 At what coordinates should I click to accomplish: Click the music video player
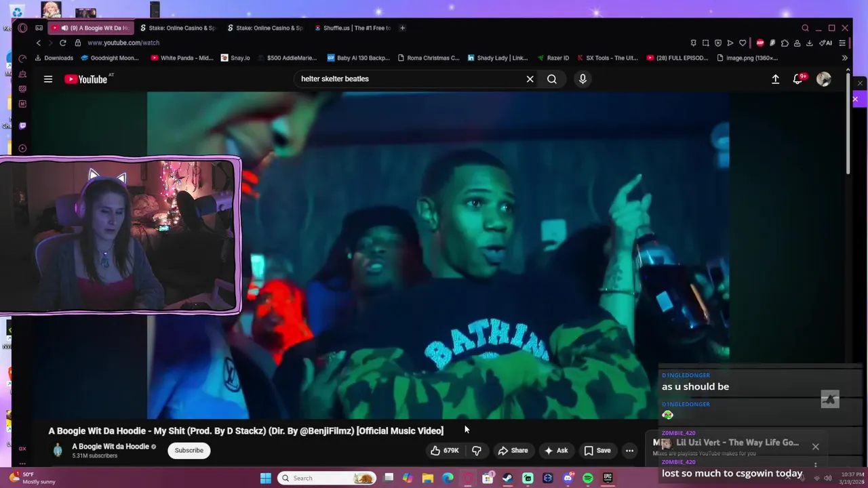[438, 255]
